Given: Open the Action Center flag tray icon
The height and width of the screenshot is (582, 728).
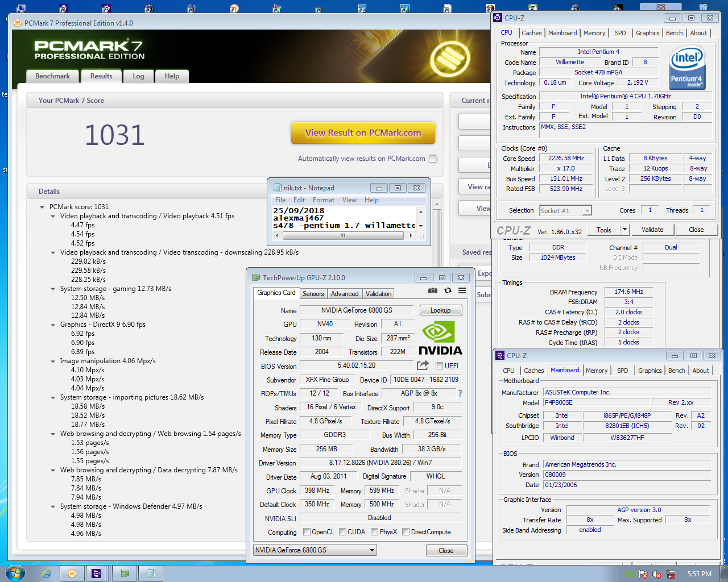Looking at the screenshot, I should [x=644, y=574].
